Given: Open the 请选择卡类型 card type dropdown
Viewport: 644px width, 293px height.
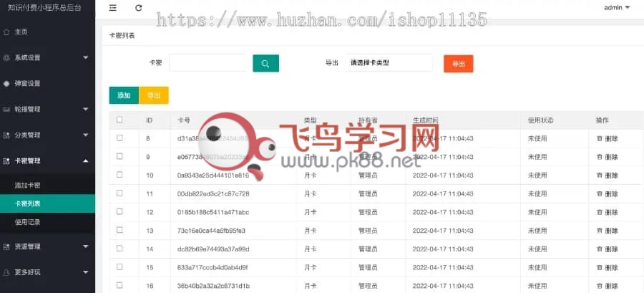Looking at the screenshot, I should point(389,63).
